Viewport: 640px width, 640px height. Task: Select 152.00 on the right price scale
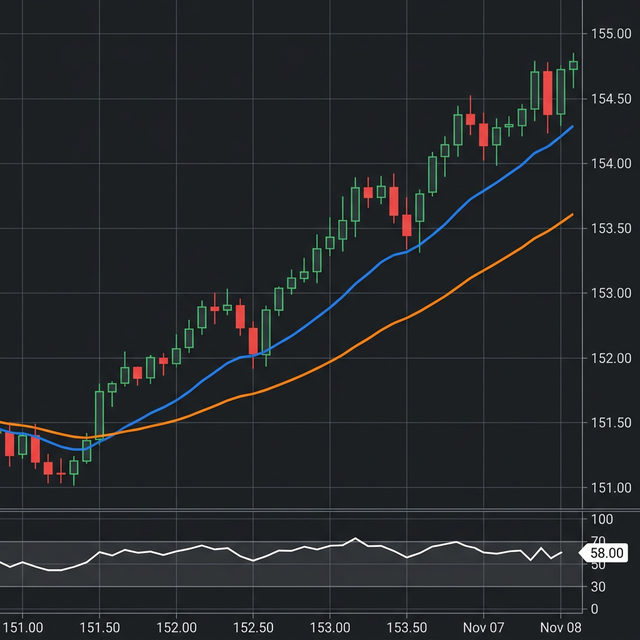[610, 358]
